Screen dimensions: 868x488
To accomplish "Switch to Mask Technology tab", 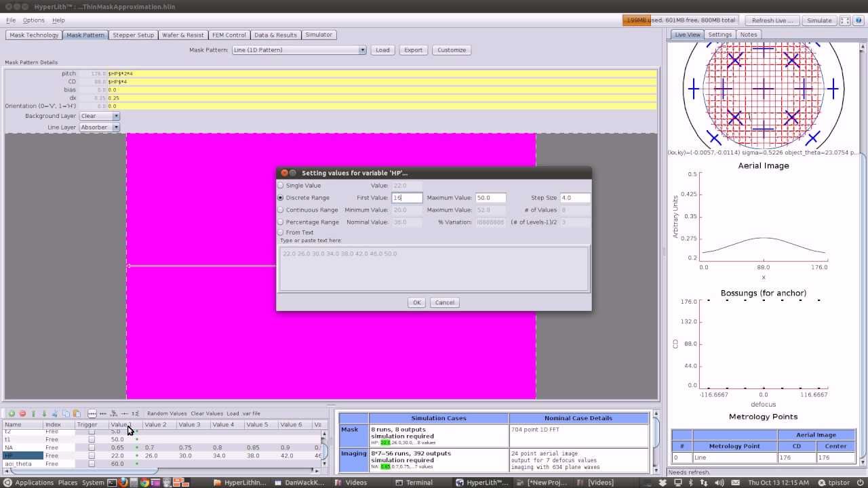I will [x=34, y=35].
